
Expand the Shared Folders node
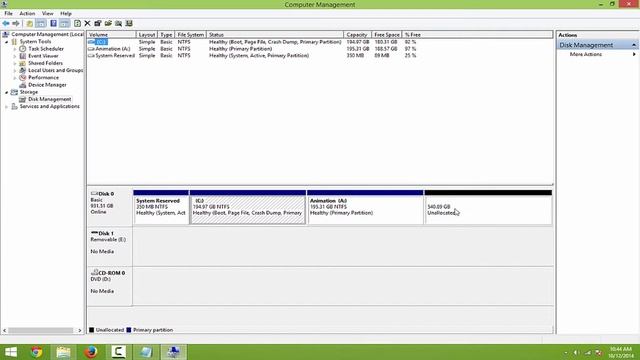15,64
